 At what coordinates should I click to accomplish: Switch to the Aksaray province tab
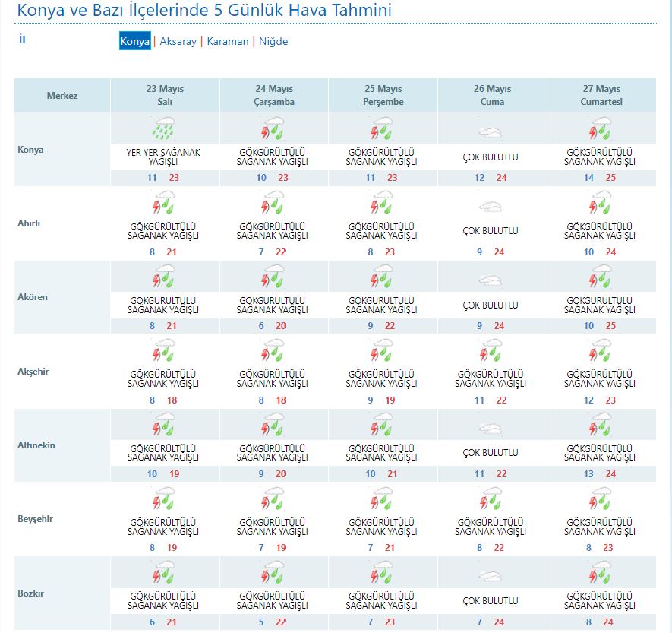click(178, 42)
